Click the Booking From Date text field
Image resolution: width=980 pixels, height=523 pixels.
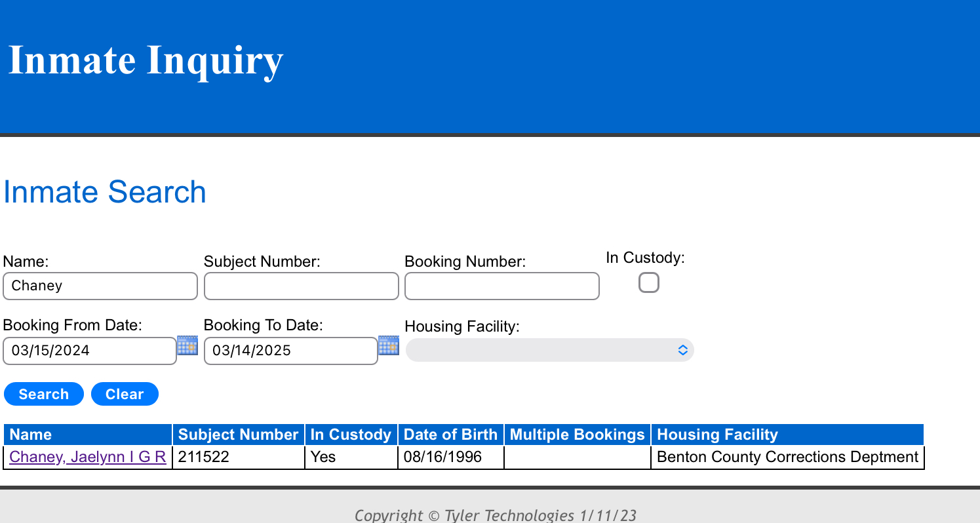click(90, 351)
